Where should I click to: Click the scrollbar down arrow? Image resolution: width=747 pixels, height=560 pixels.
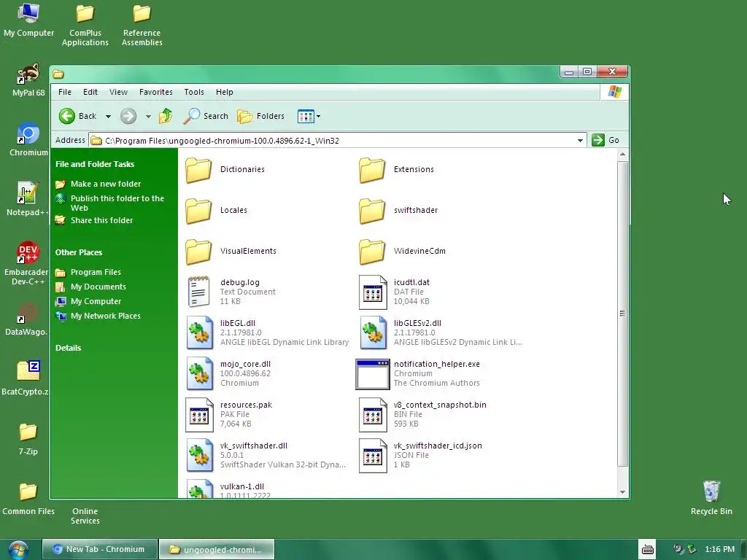pos(622,492)
